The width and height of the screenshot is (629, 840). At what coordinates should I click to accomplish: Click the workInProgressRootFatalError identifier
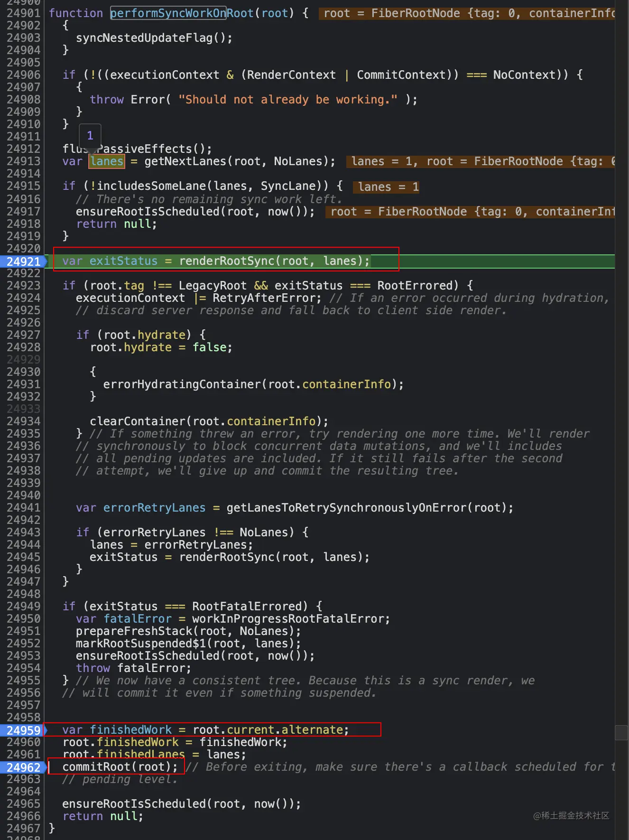click(288, 619)
